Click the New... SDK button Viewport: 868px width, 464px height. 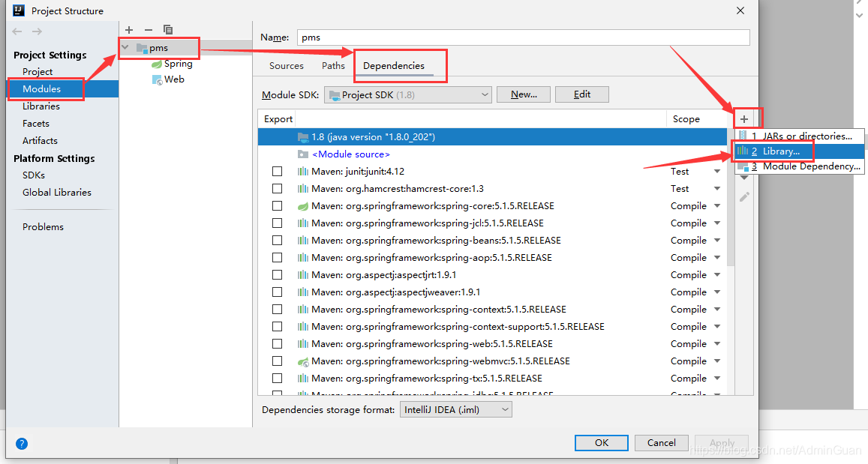(x=524, y=94)
